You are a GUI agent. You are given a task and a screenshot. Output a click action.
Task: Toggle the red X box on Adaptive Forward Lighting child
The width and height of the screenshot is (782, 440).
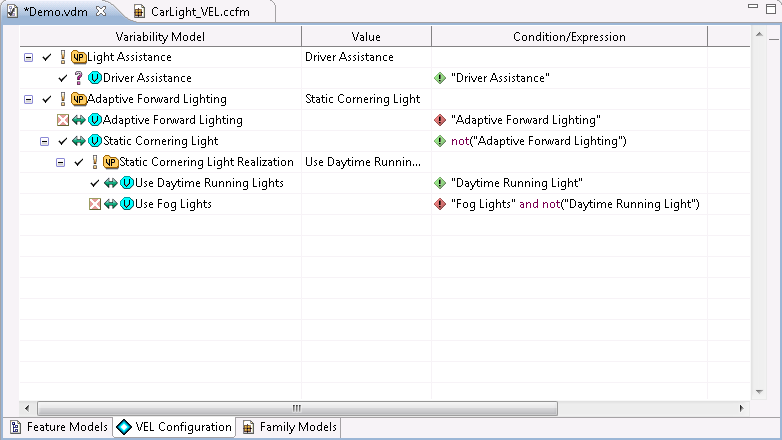(63, 120)
